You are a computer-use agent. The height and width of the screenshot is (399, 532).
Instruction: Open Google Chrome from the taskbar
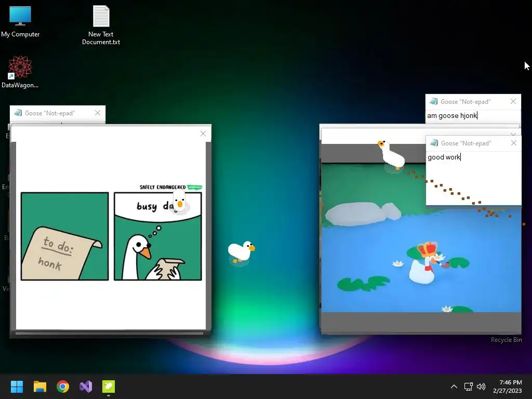click(x=63, y=387)
